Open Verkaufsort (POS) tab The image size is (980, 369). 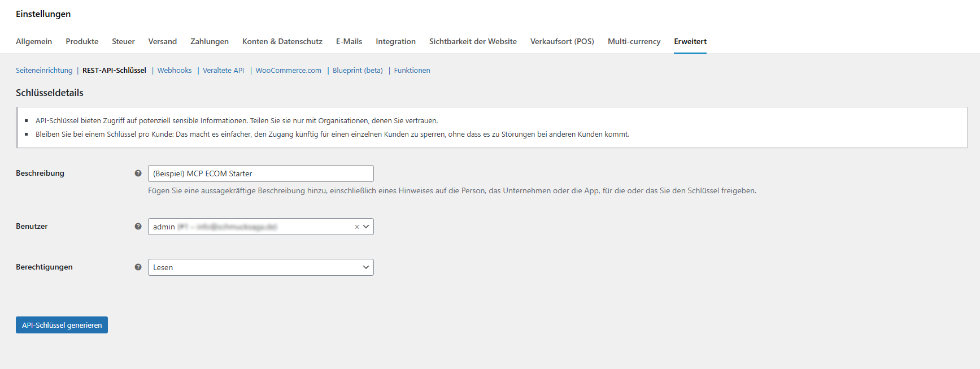click(x=562, y=41)
